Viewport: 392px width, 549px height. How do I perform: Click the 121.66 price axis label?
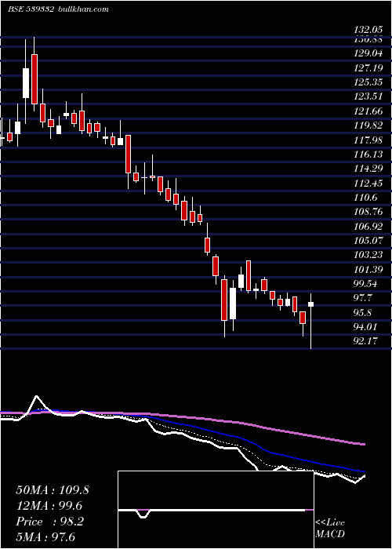(x=368, y=111)
